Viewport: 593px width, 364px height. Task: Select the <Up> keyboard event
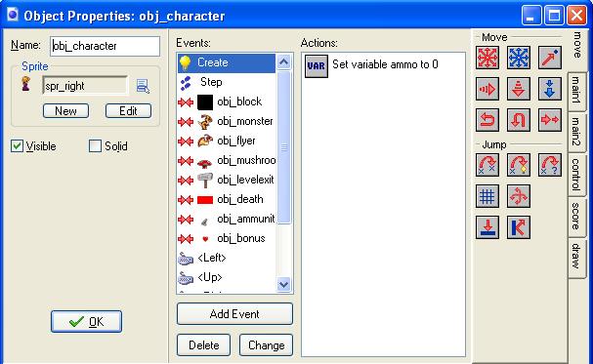pos(227,278)
